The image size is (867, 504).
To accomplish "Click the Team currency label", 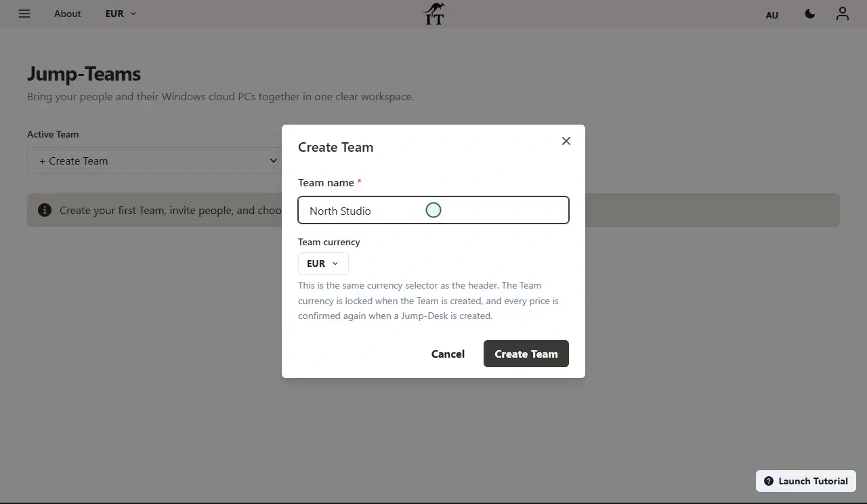I will coord(329,242).
